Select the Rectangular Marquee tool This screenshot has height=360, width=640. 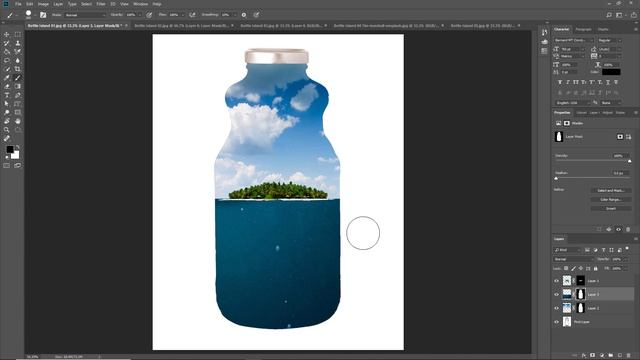click(18, 34)
